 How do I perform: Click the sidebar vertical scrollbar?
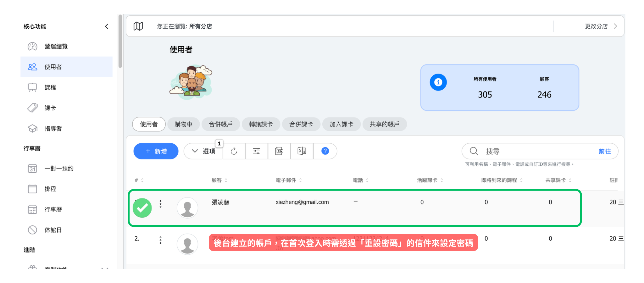coord(120,41)
